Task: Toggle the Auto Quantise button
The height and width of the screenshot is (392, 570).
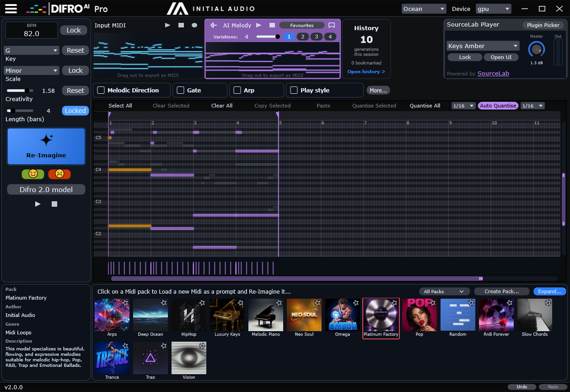Action: pos(498,106)
